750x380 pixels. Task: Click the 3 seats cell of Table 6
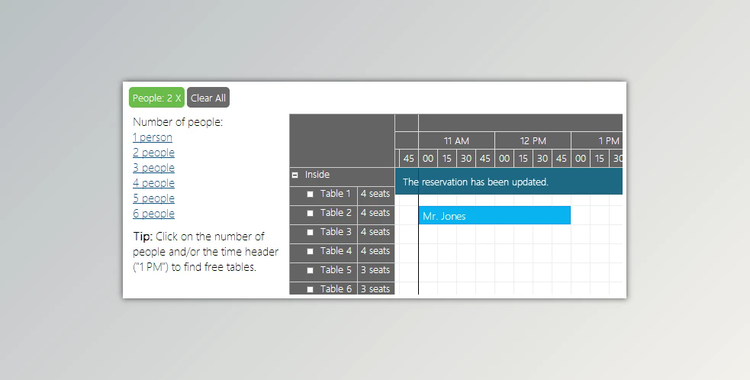tap(376, 289)
